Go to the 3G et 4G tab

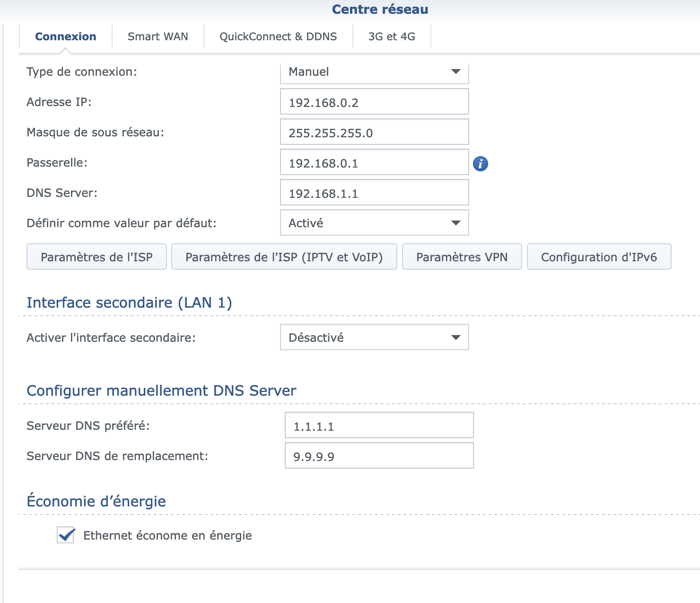click(392, 36)
